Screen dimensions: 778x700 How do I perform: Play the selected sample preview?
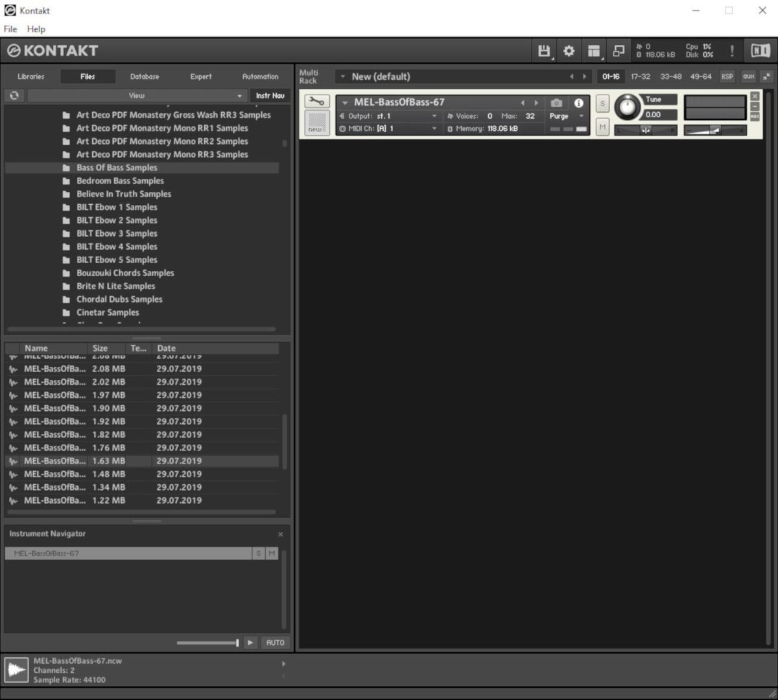coord(250,643)
